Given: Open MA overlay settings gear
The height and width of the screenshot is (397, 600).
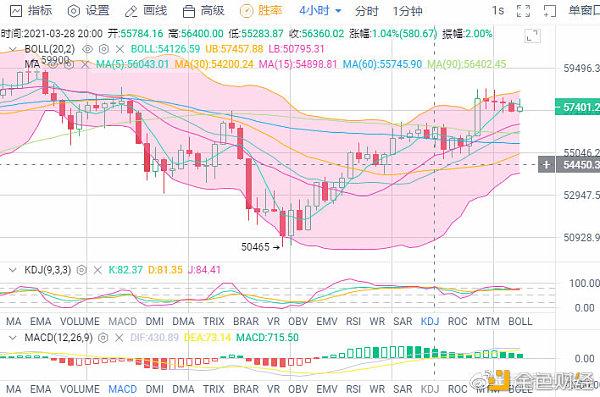Looking at the screenshot, I should click(68, 64).
